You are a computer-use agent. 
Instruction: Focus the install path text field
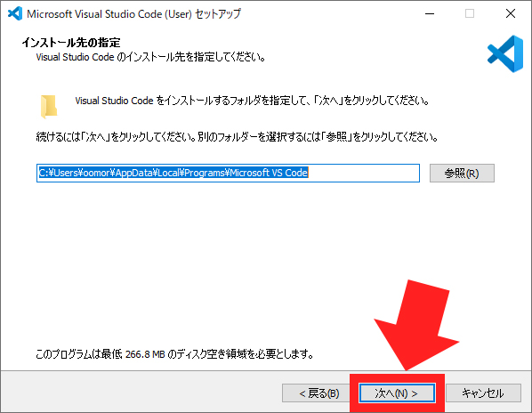point(228,173)
